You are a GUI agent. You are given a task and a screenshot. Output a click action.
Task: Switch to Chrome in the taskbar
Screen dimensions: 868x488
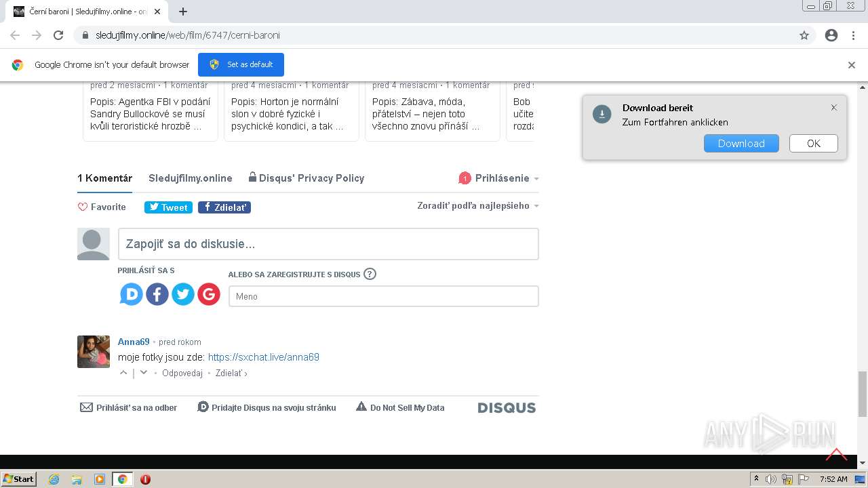point(122,479)
